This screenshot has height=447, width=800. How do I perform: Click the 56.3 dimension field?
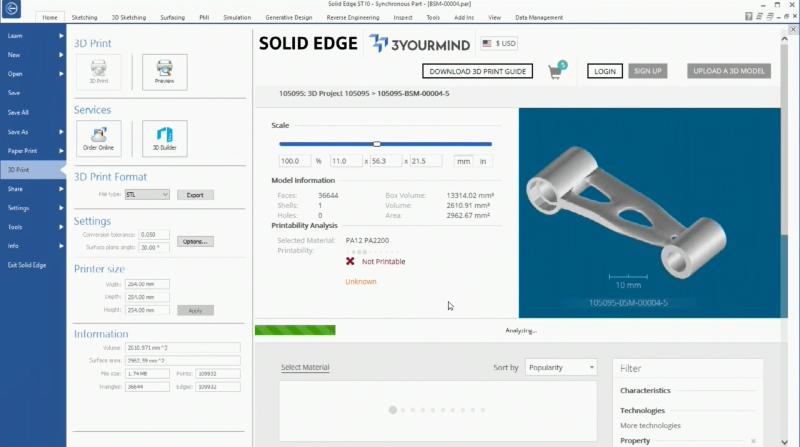[x=386, y=161]
